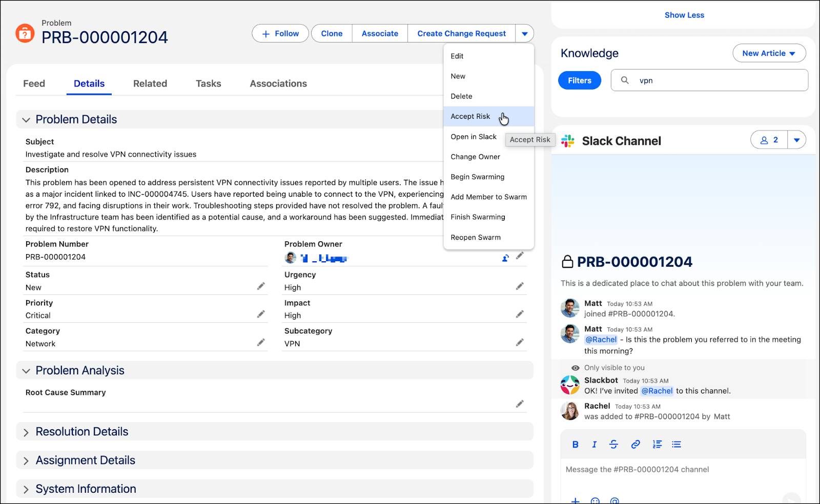Click the change owner icon beside Problem Owner
Image resolution: width=820 pixels, height=504 pixels.
(x=505, y=258)
